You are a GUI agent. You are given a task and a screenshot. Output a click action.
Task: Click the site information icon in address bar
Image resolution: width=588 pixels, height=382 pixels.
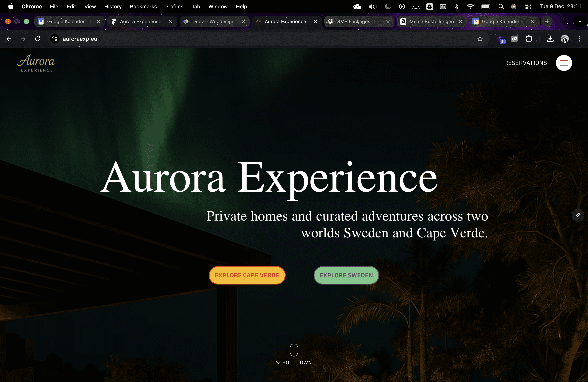55,39
